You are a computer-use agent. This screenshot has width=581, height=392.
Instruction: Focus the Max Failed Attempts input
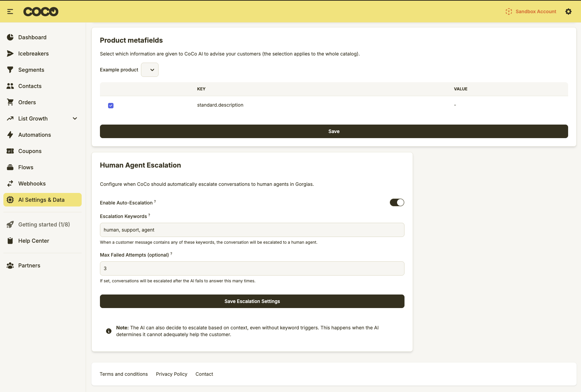coord(252,268)
